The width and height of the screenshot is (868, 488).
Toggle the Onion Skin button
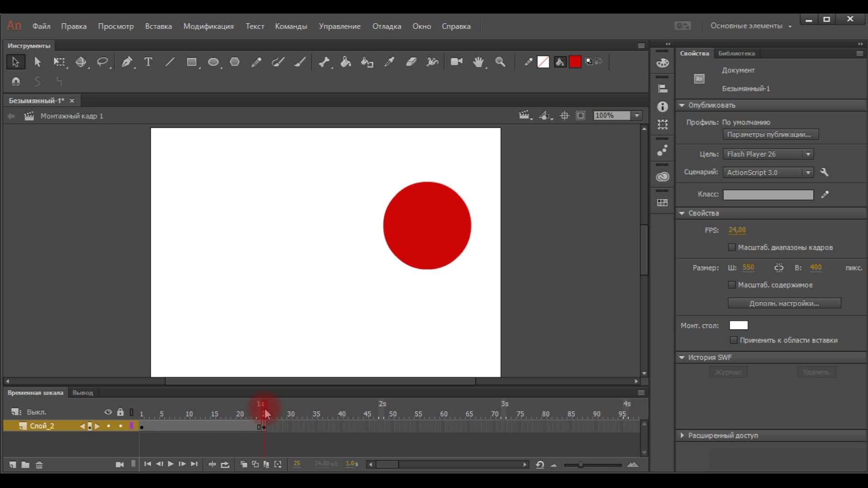coord(244,464)
